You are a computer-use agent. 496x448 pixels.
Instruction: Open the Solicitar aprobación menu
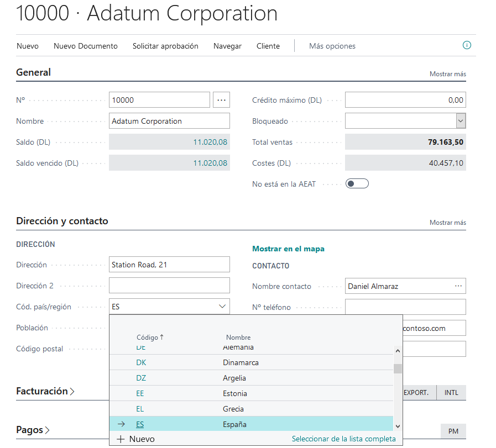click(x=165, y=46)
